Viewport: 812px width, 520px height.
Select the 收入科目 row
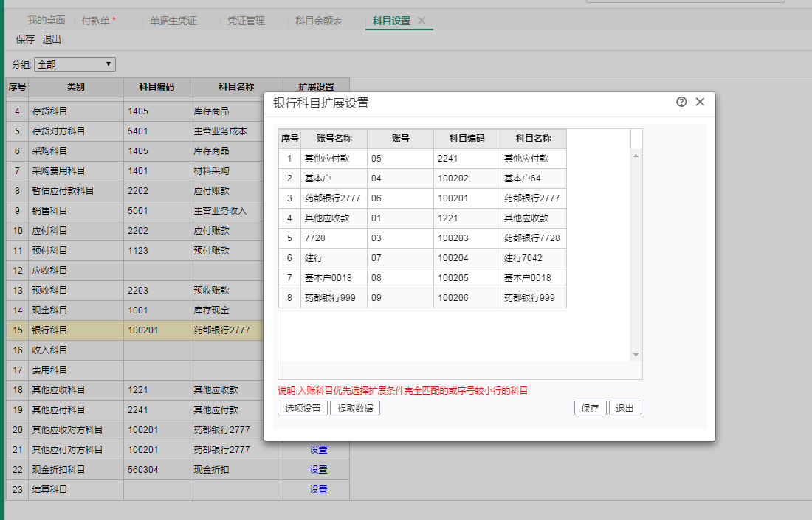coord(134,350)
